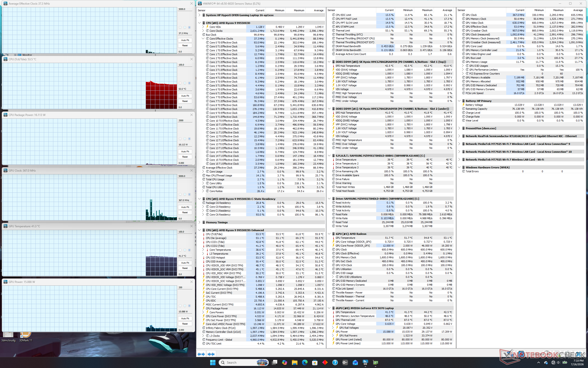Open the network globe tray icon

pos(553,362)
